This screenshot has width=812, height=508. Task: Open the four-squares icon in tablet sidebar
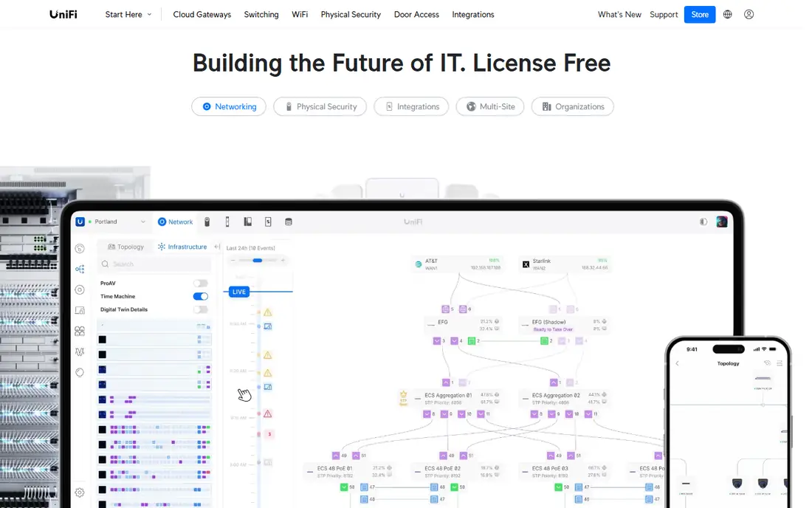point(79,331)
